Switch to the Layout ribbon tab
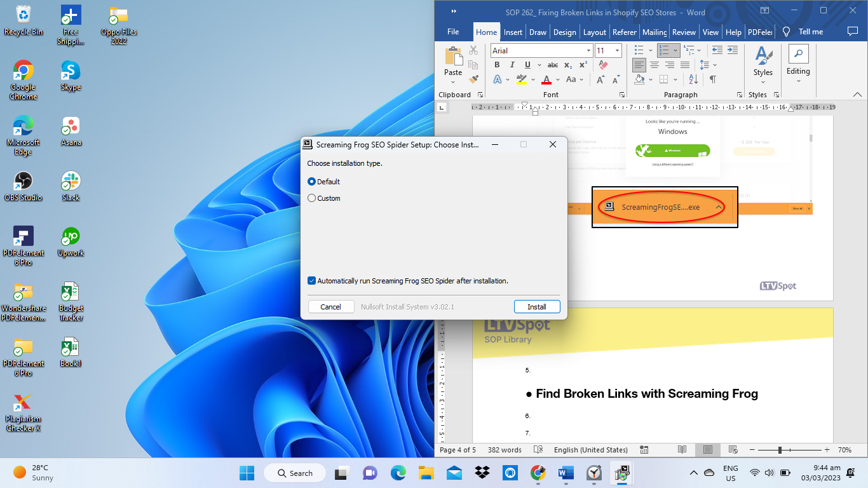868x488 pixels. [x=595, y=32]
